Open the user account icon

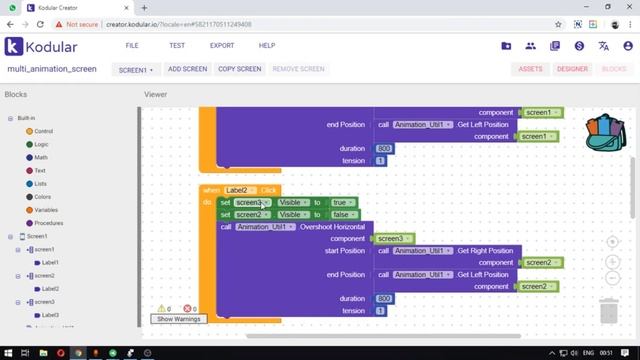click(x=628, y=46)
